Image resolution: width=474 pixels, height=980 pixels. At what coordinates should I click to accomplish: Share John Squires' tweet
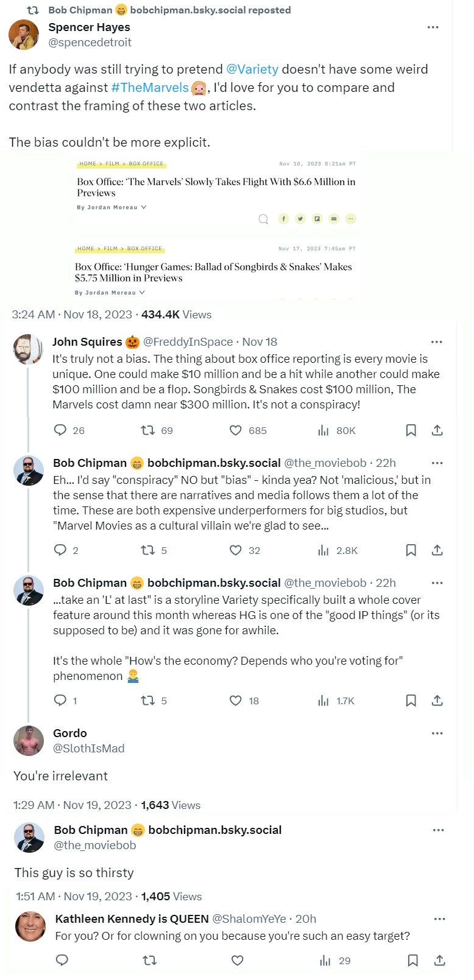[x=437, y=430]
